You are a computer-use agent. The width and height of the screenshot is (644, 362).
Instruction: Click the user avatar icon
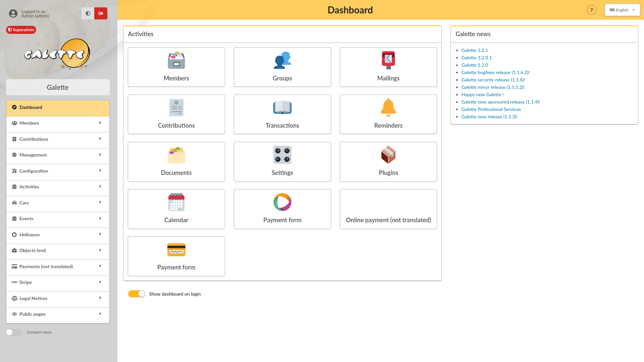coord(13,13)
